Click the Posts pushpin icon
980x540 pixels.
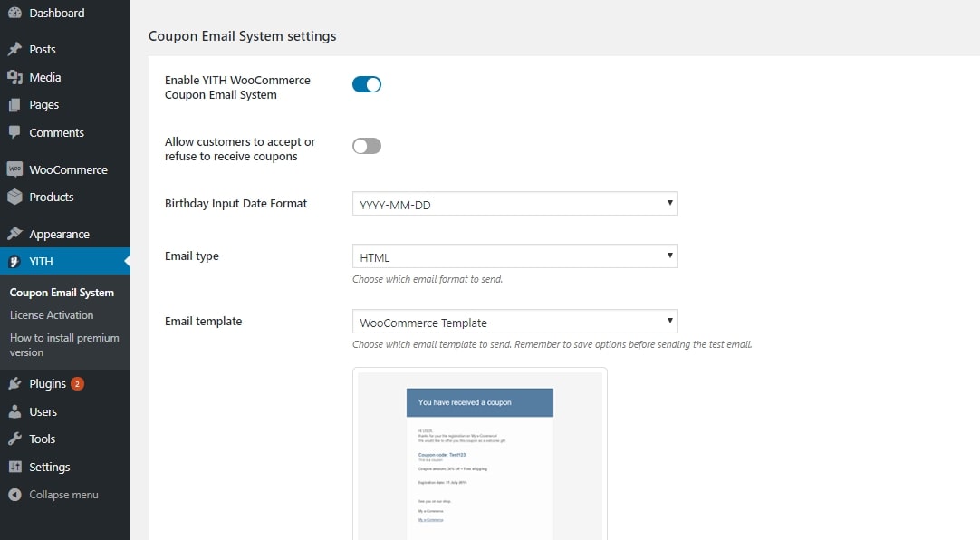(14, 49)
